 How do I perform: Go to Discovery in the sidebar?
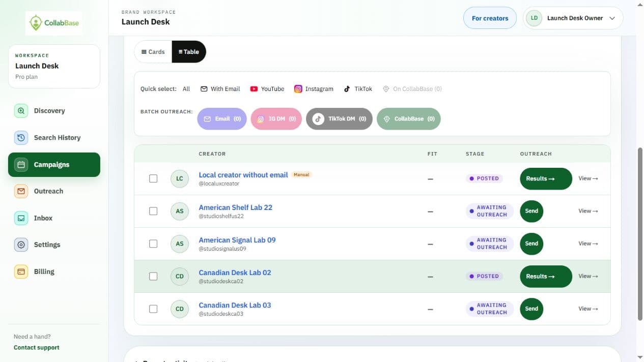pos(54,111)
